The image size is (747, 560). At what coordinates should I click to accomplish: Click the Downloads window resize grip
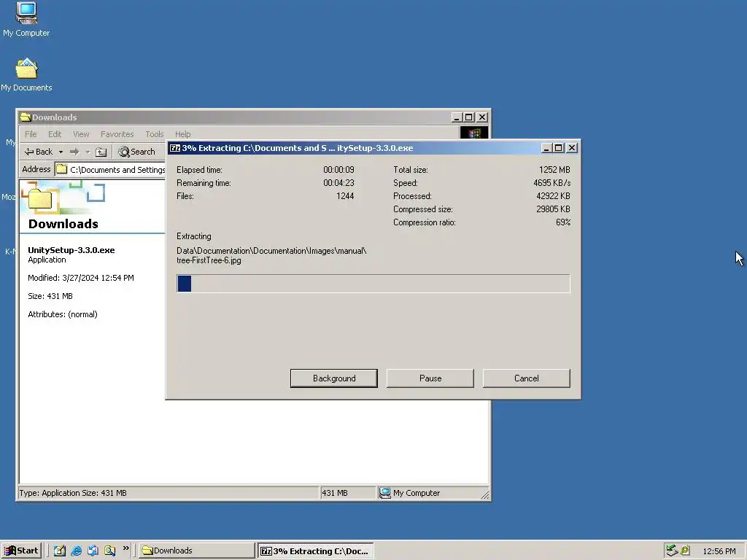pyautogui.click(x=485, y=495)
